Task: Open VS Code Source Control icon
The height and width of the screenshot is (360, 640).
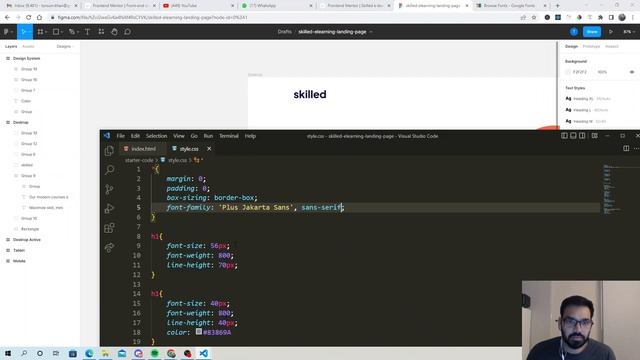Action: (x=109, y=189)
